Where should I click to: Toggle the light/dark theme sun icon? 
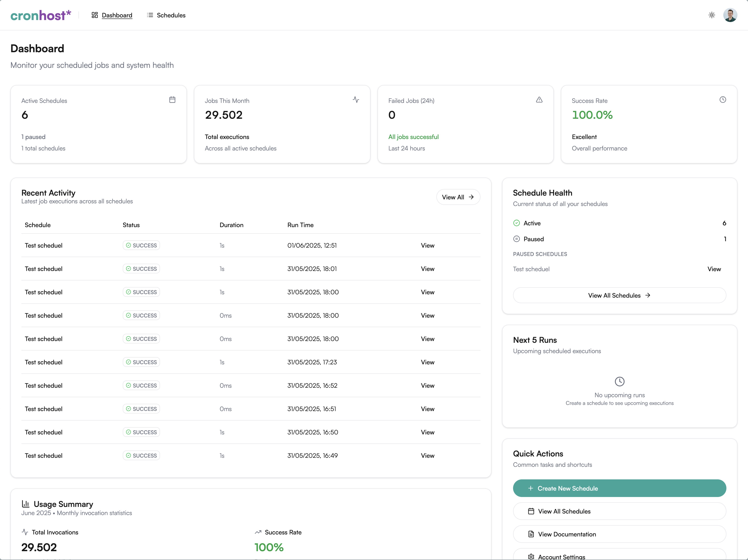[x=711, y=15]
